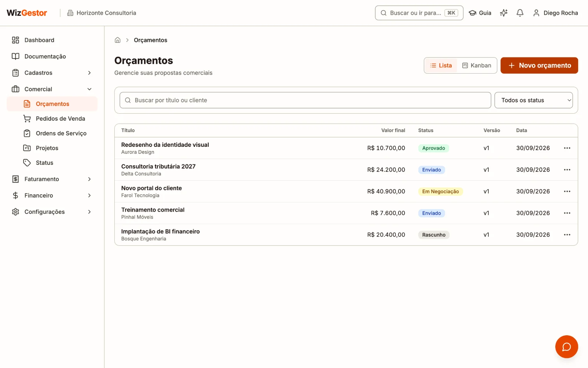
Task: Open the chat bubble floating button
Action: click(x=566, y=347)
